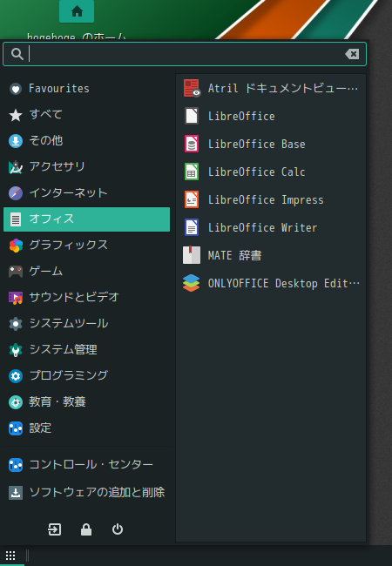The height and width of the screenshot is (566, 392).
Task: Click the ゲーム gamepad icon
Action: (x=16, y=272)
